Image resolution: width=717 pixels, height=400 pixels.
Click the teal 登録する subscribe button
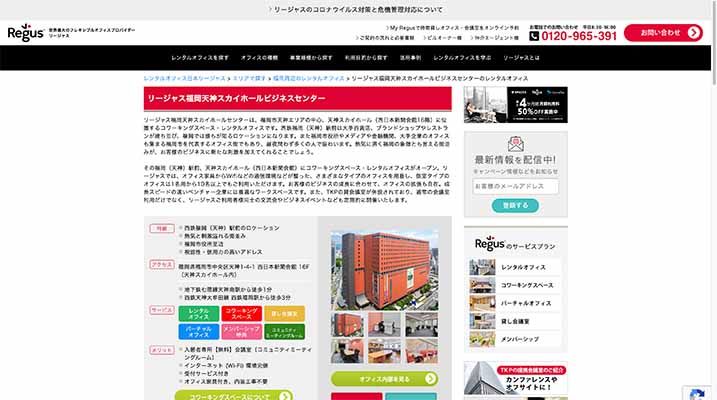pyautogui.click(x=515, y=206)
